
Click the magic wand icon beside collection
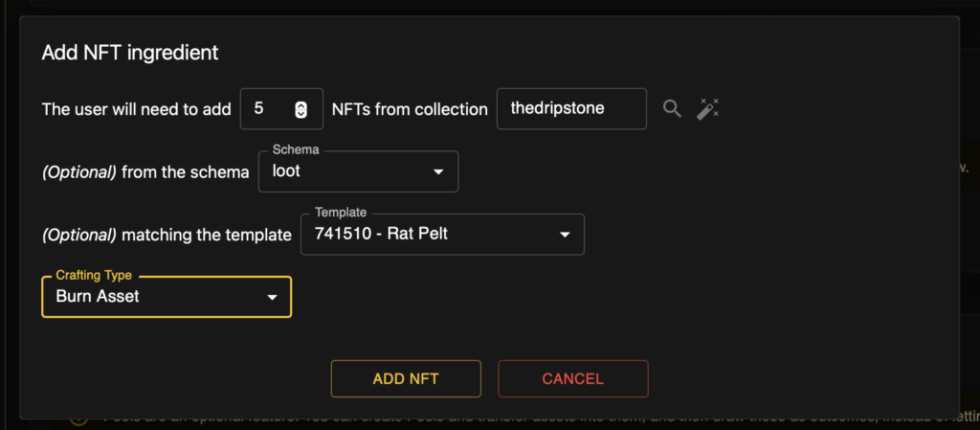[x=708, y=109]
